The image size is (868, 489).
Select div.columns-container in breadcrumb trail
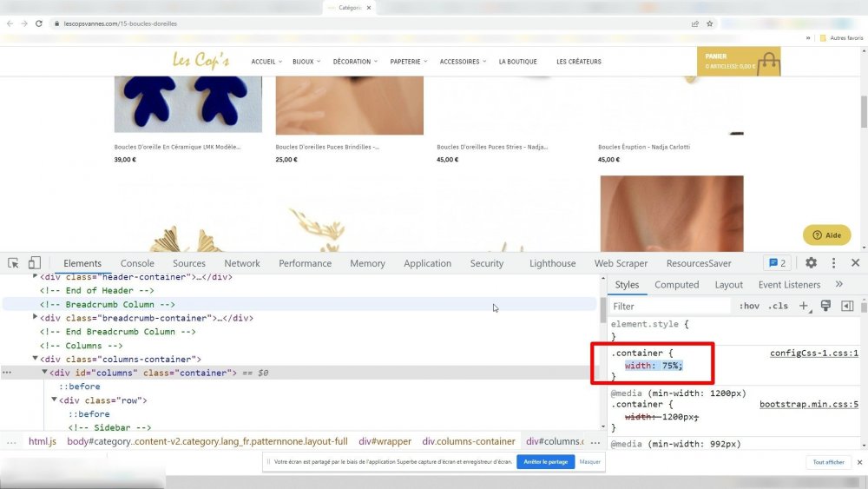[469, 441]
